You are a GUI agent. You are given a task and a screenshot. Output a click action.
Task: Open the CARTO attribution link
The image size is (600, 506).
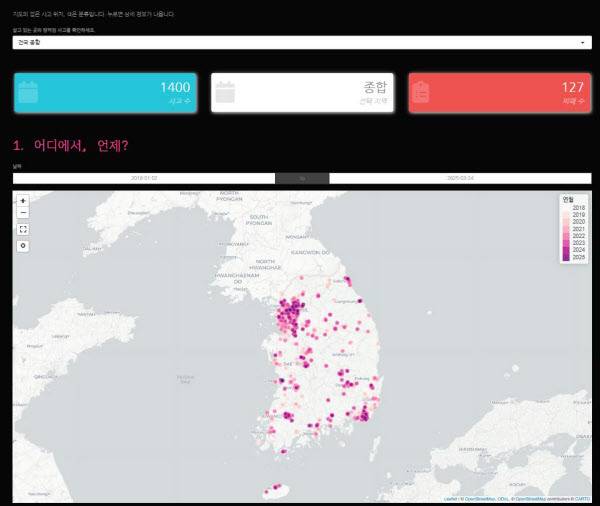click(582, 498)
